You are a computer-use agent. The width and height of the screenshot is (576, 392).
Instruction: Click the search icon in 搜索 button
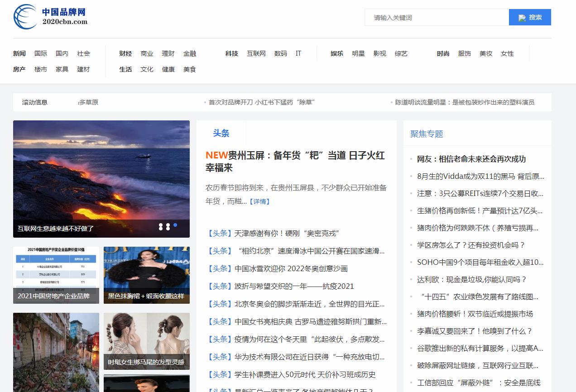(x=522, y=18)
